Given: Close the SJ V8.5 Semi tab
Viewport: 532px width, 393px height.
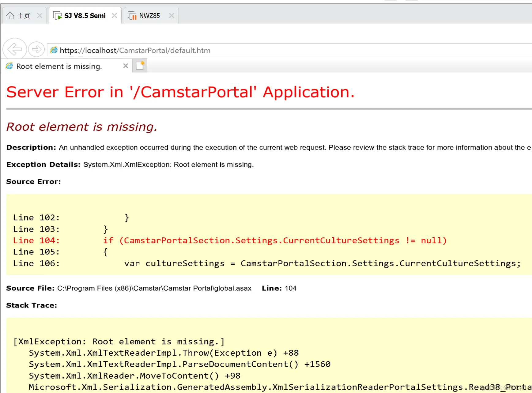Looking at the screenshot, I should point(114,15).
